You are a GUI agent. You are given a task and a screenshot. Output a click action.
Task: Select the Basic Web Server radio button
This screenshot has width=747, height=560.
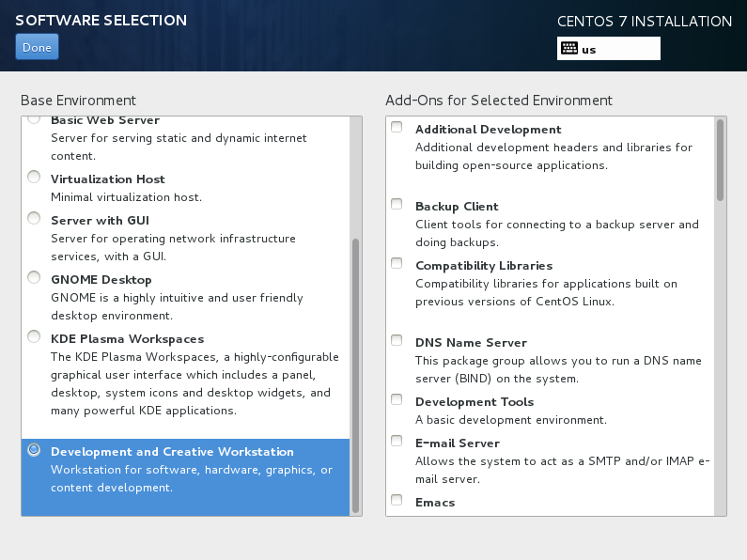click(x=34, y=118)
